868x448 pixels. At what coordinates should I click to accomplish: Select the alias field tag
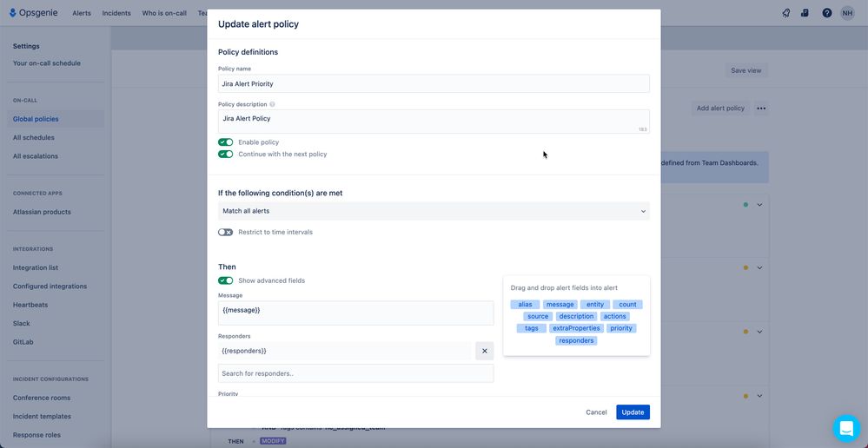coord(525,304)
